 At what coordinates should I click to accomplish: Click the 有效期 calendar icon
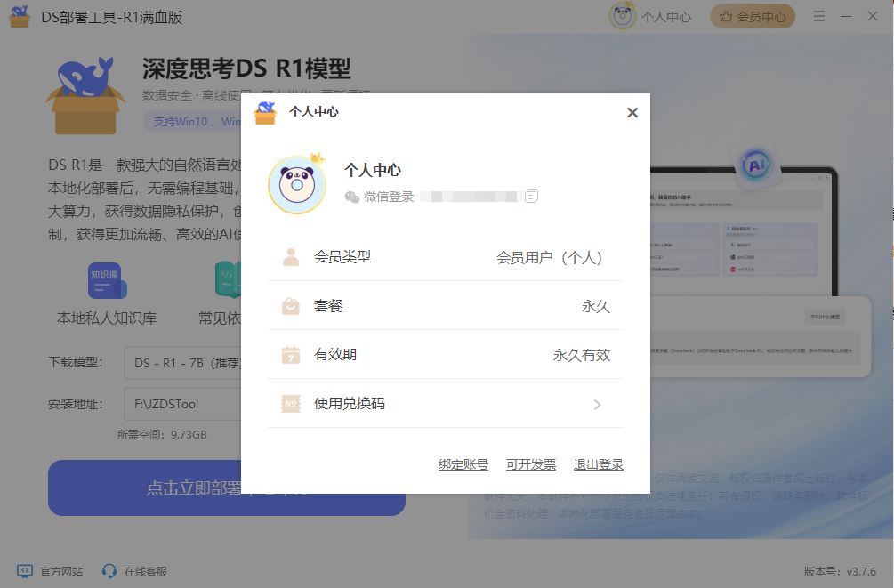[291, 355]
